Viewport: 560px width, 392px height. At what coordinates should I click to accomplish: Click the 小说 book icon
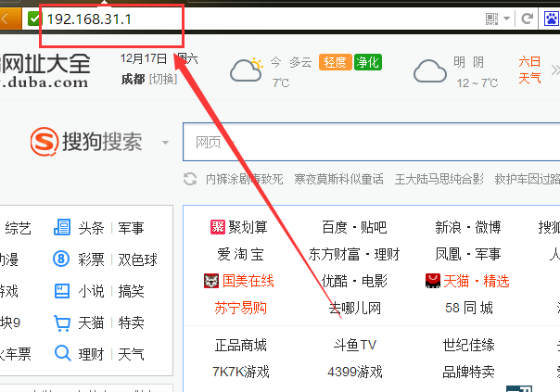pos(62,291)
